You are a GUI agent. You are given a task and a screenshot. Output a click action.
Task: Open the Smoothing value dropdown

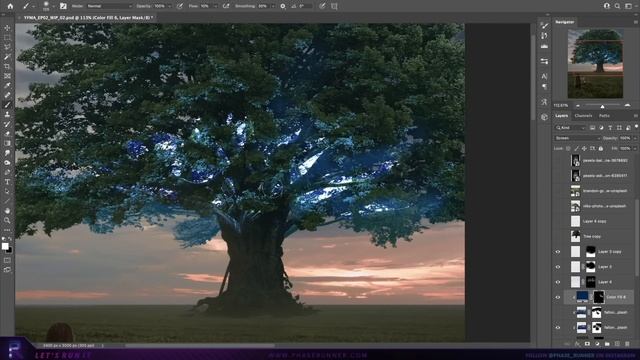(273, 6)
